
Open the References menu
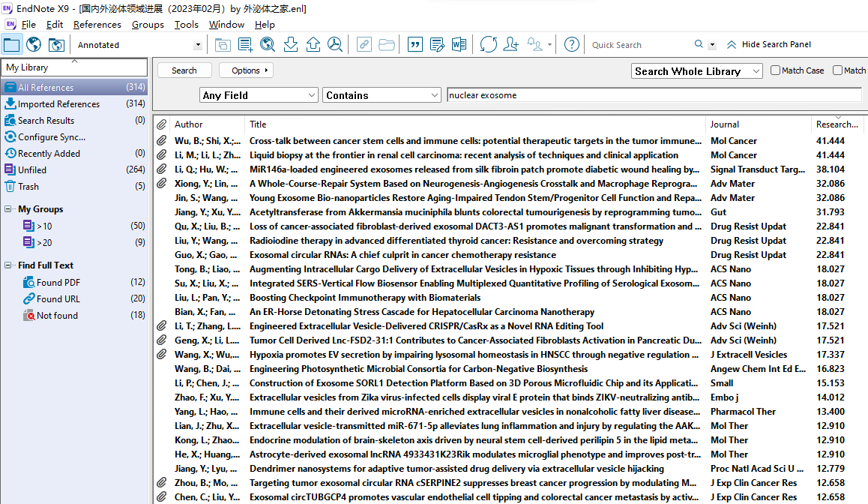(97, 24)
